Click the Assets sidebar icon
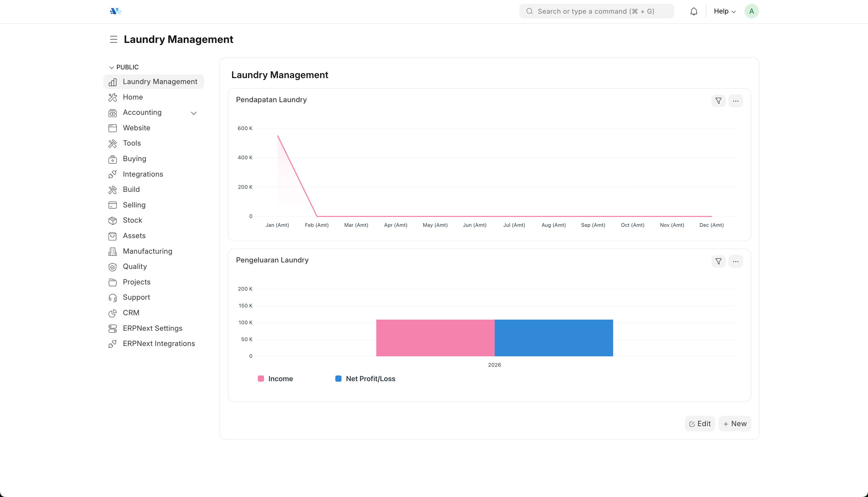 click(113, 236)
